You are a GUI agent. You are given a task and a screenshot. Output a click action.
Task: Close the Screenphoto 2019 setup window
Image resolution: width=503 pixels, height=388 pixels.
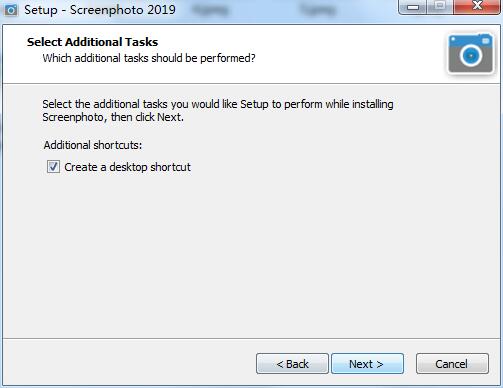[477, 7]
